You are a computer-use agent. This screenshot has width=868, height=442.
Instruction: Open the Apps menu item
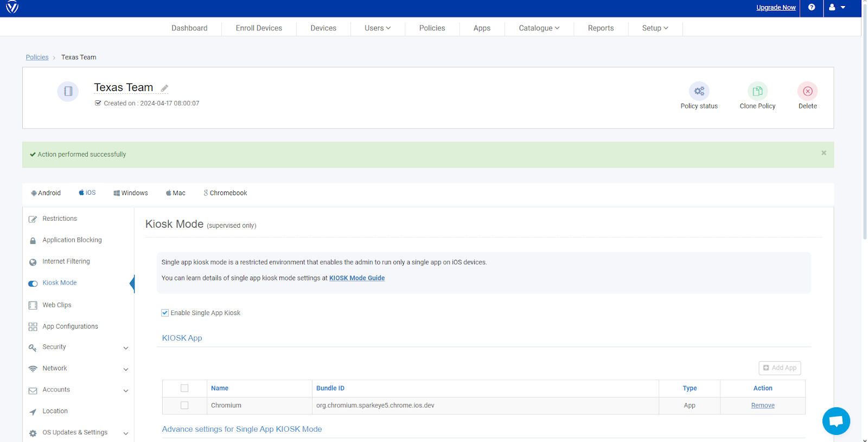coord(482,28)
